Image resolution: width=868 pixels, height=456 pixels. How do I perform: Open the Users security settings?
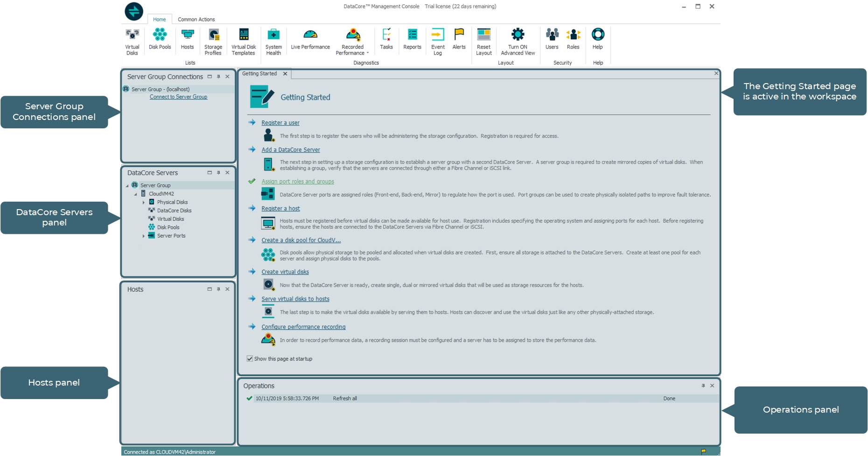(552, 40)
